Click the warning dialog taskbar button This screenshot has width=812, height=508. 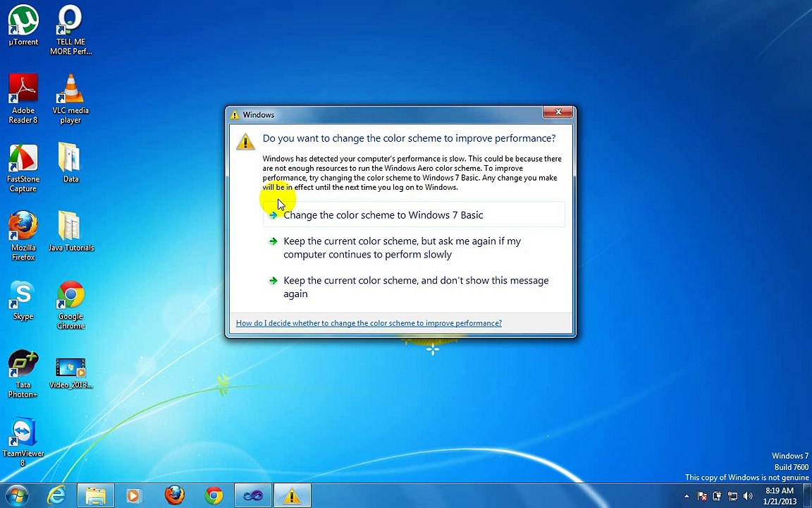coord(292,495)
